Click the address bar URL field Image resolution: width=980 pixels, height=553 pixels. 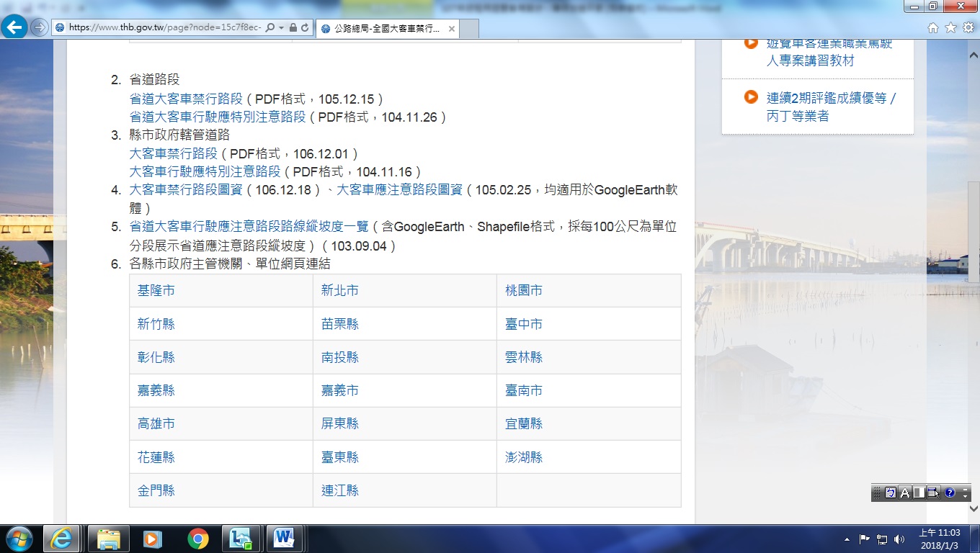[x=164, y=28]
